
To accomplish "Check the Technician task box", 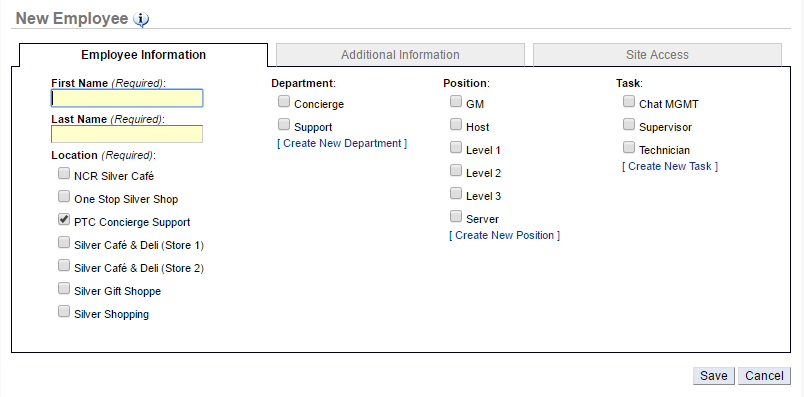I will [x=629, y=147].
